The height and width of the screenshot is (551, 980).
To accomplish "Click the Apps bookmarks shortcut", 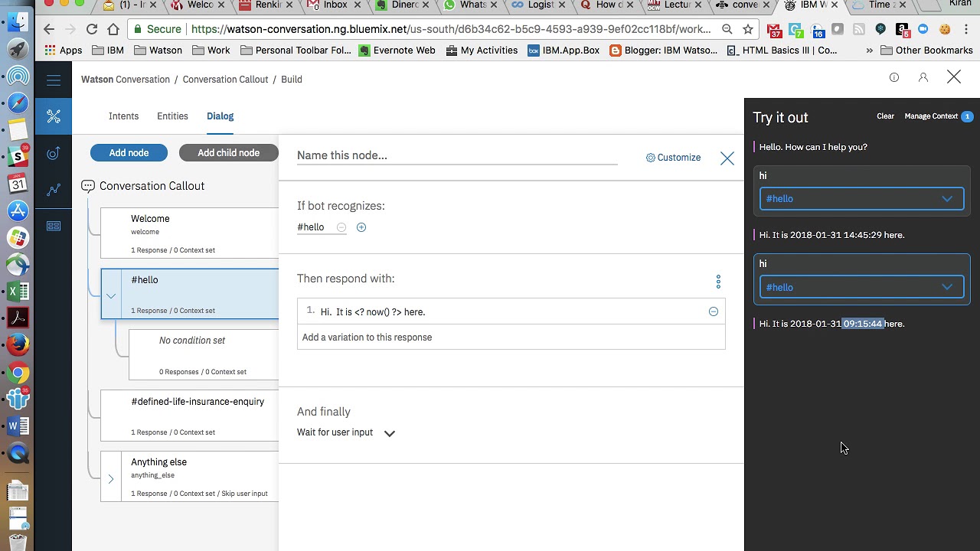I will (64, 51).
